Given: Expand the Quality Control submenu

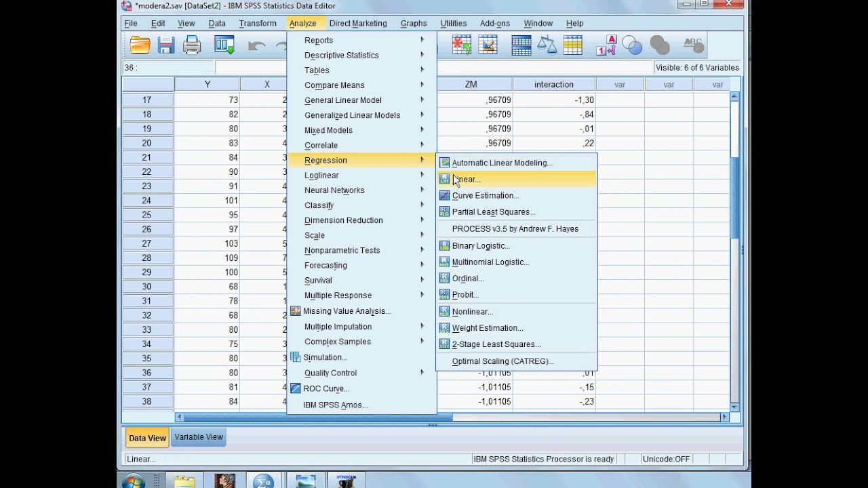Looking at the screenshot, I should click(361, 372).
